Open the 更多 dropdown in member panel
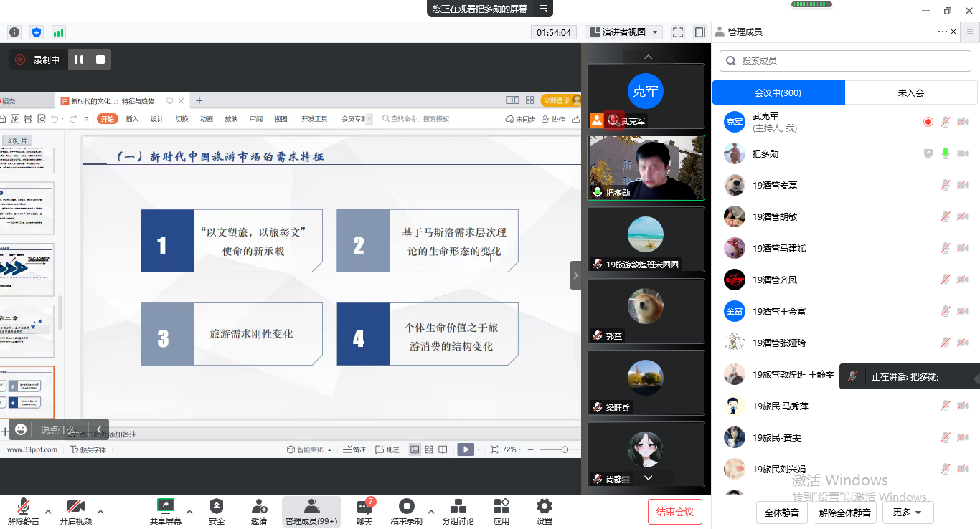Image resolution: width=980 pixels, height=529 pixels. point(907,513)
